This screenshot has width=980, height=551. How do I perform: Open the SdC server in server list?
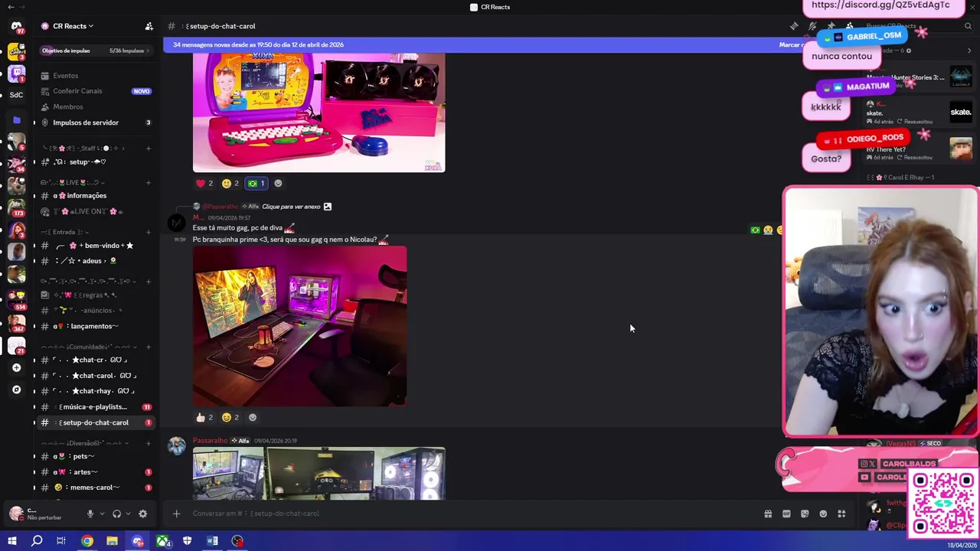[x=16, y=95]
